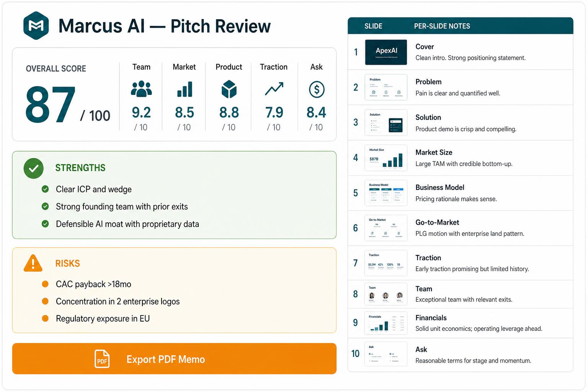Click the overall score 87
Viewport: 588px width, 392px height.
pyautogui.click(x=51, y=105)
